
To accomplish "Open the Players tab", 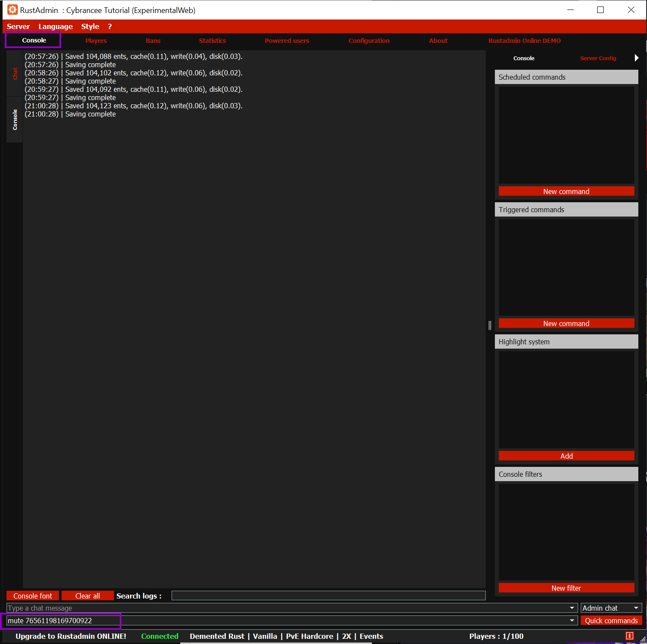I will [96, 41].
